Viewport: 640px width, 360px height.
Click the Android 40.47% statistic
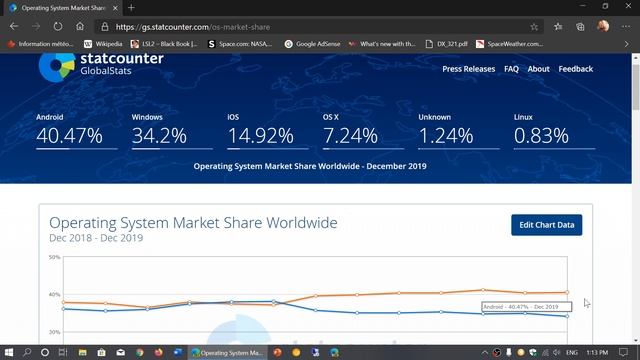click(76, 131)
